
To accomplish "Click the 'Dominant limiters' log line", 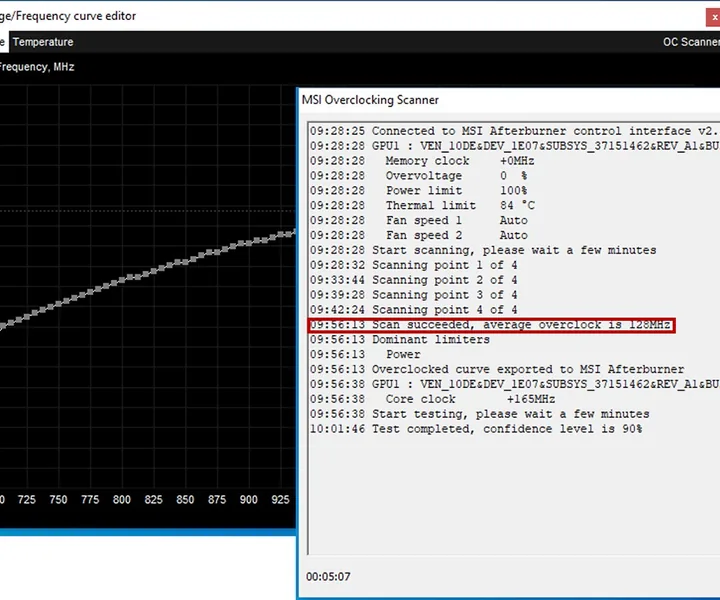I will click(400, 339).
